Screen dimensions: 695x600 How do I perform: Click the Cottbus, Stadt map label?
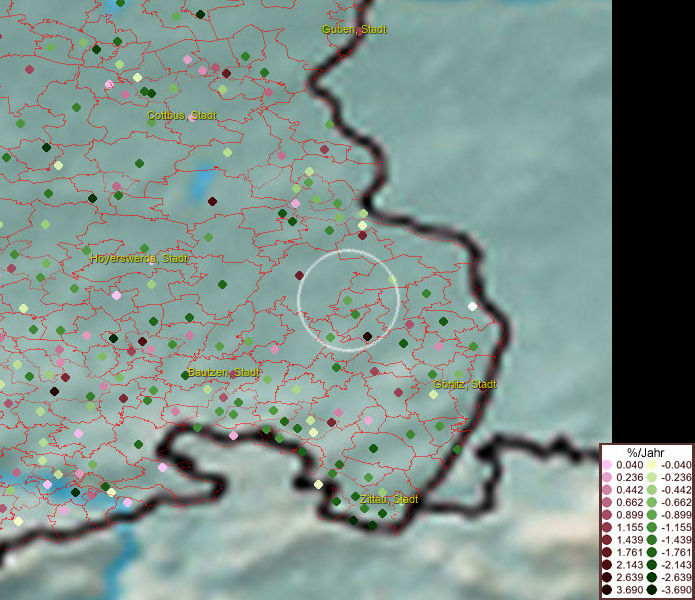182,116
